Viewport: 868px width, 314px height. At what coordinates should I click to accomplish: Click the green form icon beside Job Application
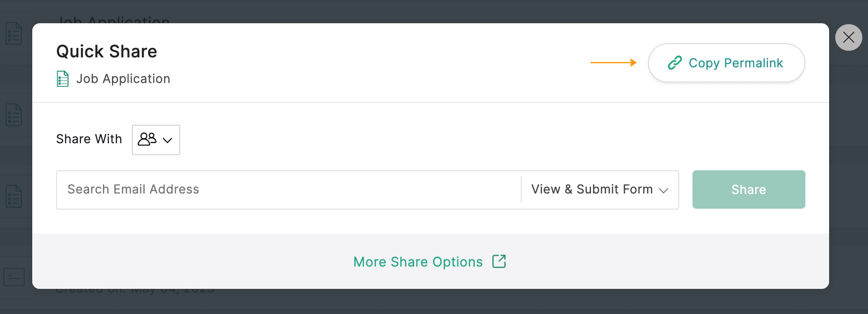pyautogui.click(x=63, y=79)
